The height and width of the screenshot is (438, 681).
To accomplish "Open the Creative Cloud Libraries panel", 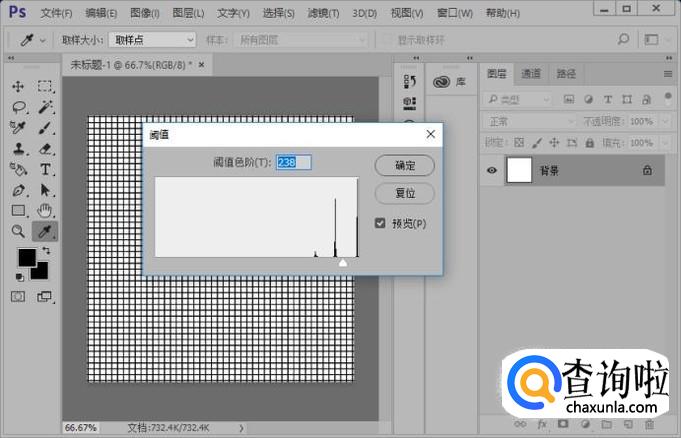I will point(446,83).
